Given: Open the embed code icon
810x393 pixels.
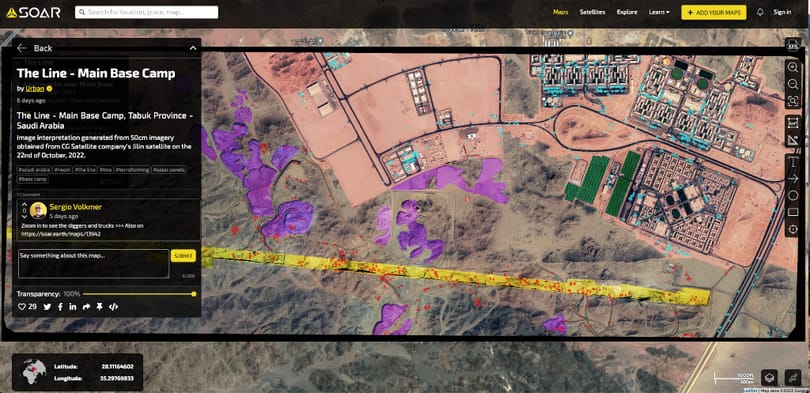Looking at the screenshot, I should coord(114,307).
